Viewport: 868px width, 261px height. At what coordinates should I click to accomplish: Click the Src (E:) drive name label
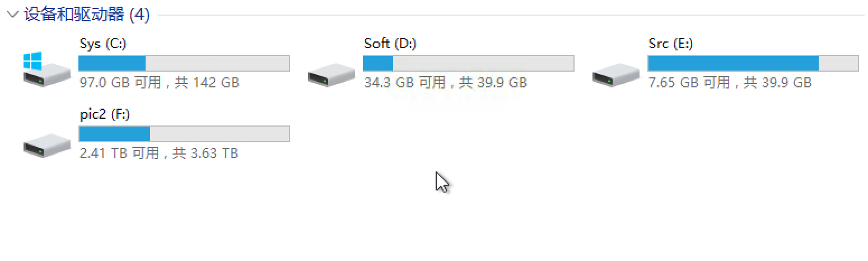click(670, 44)
